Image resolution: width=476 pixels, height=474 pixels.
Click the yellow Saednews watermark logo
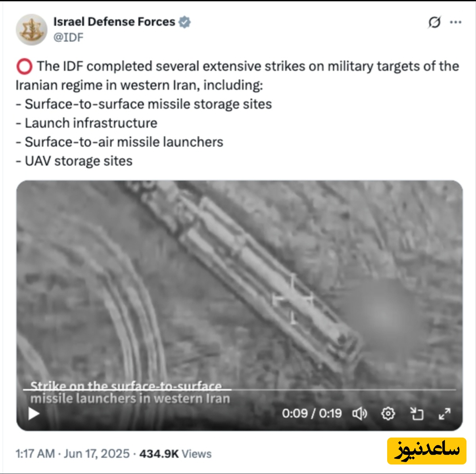pos(427,451)
